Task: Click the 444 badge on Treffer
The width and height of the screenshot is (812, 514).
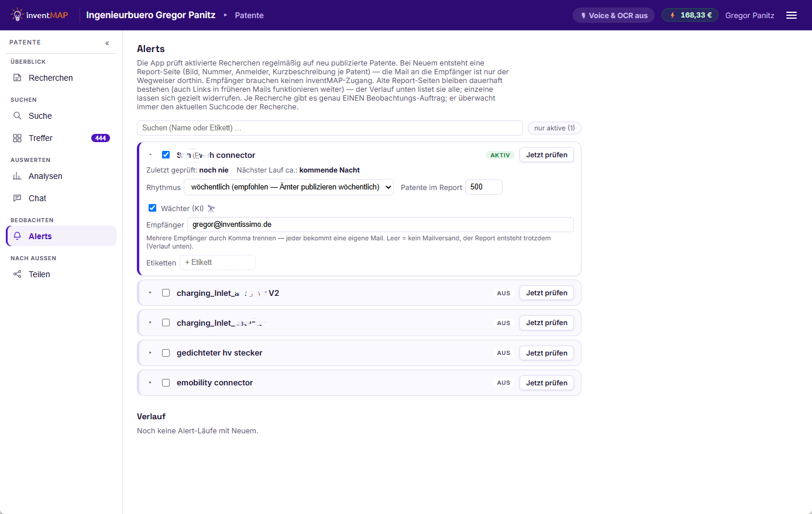Action: point(101,138)
